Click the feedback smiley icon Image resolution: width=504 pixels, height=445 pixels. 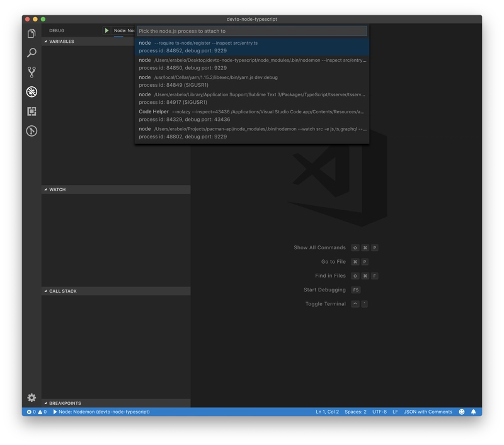[x=462, y=412]
